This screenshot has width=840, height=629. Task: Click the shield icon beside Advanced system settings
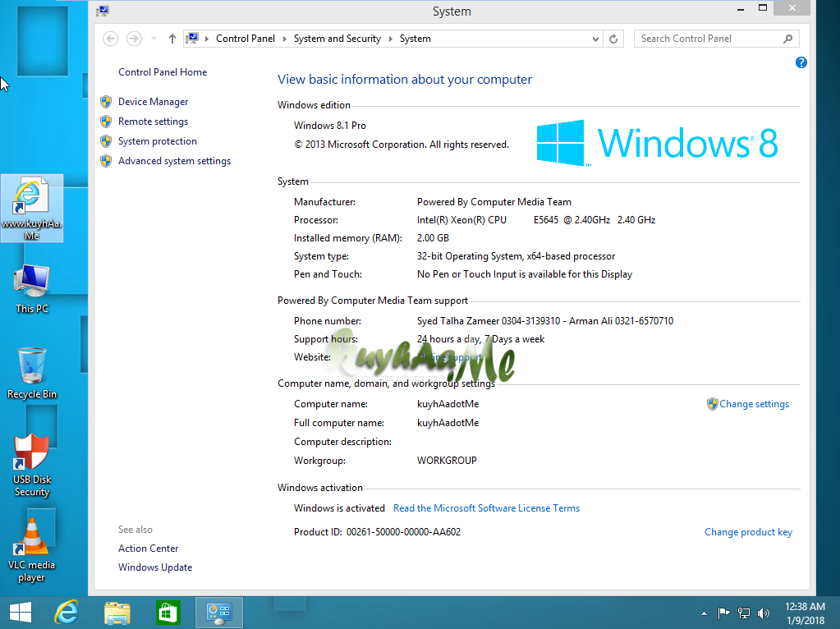pos(106,161)
